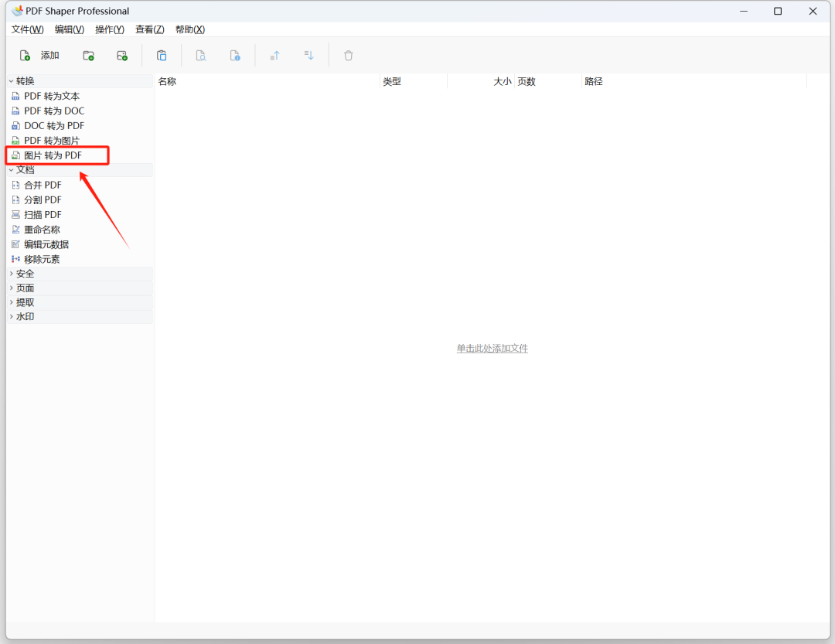The image size is (835, 644).
Task: Click the 单击此处添加文件 link
Action: pyautogui.click(x=492, y=349)
